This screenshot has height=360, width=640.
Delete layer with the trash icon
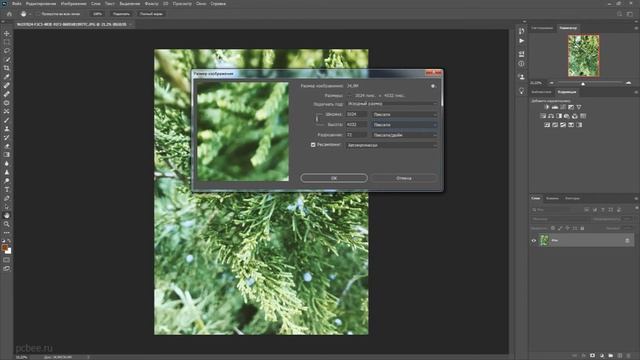(629, 356)
